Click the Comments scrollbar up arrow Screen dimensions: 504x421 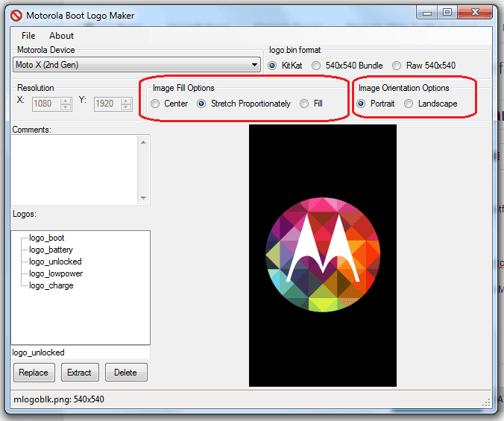[143, 142]
